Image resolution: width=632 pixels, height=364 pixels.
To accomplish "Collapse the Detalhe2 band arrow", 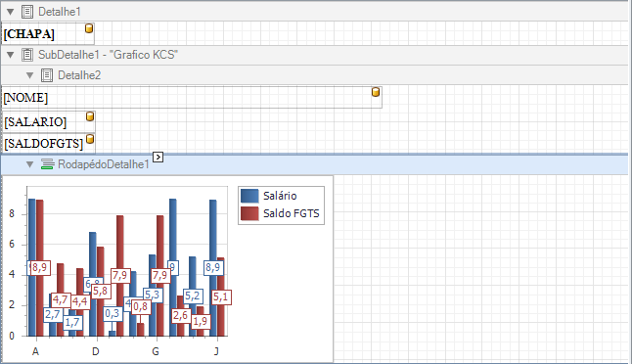I will click(x=29, y=75).
